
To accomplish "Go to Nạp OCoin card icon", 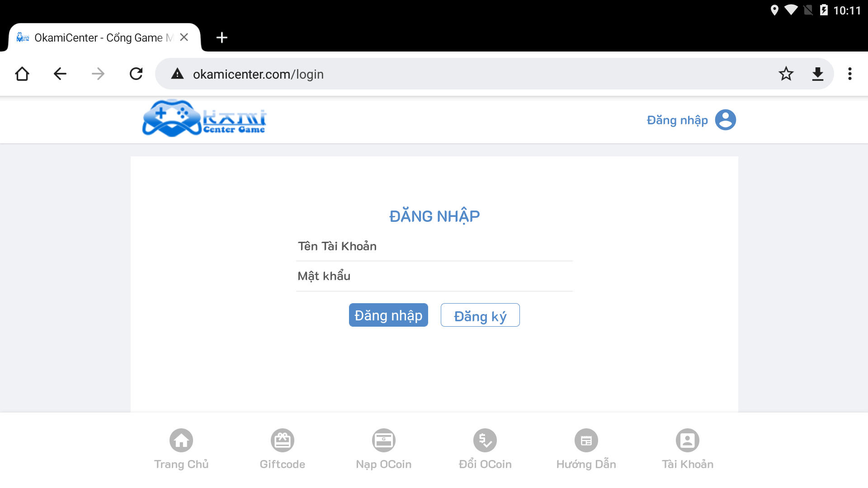I will [384, 440].
